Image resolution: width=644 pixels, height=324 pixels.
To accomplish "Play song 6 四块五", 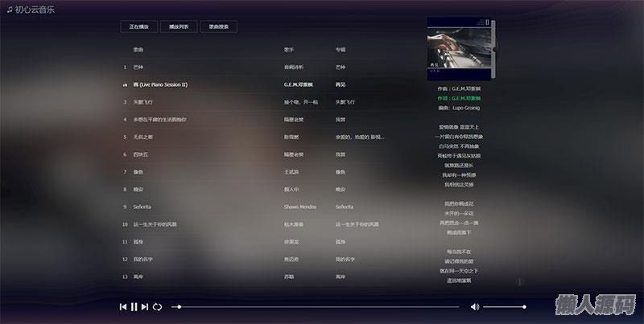I will 140,154.
